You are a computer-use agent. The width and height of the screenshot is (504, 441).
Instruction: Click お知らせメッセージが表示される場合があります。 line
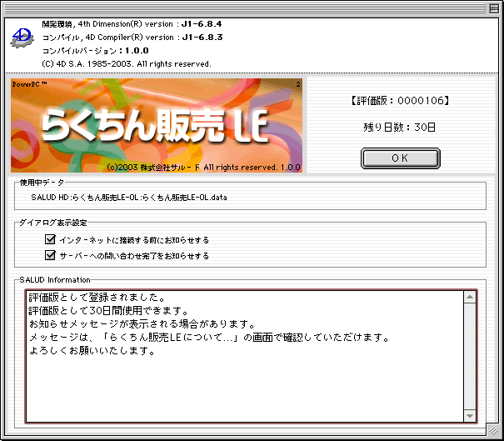point(142,324)
